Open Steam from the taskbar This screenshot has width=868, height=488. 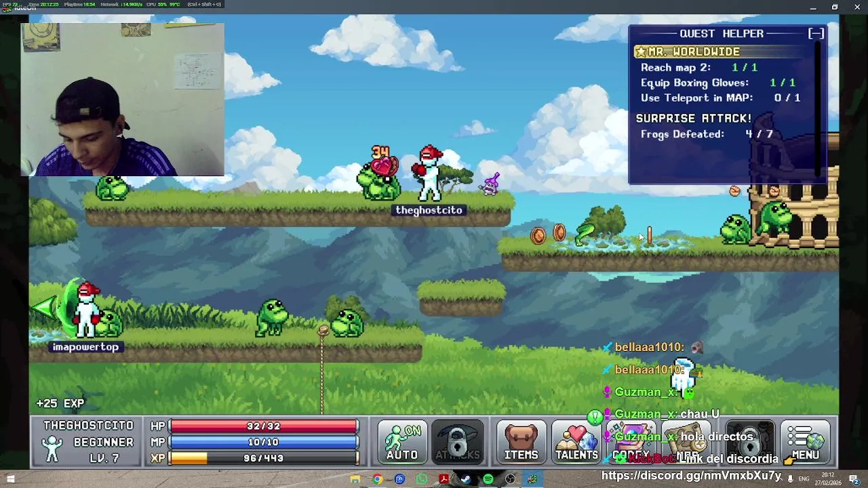point(466,480)
